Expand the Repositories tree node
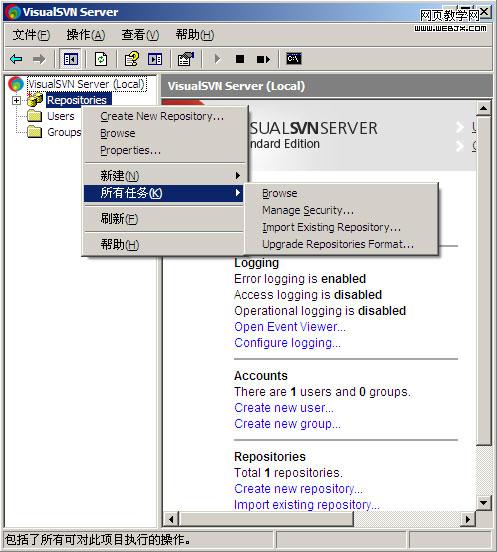This screenshot has width=497, height=552. point(16,100)
